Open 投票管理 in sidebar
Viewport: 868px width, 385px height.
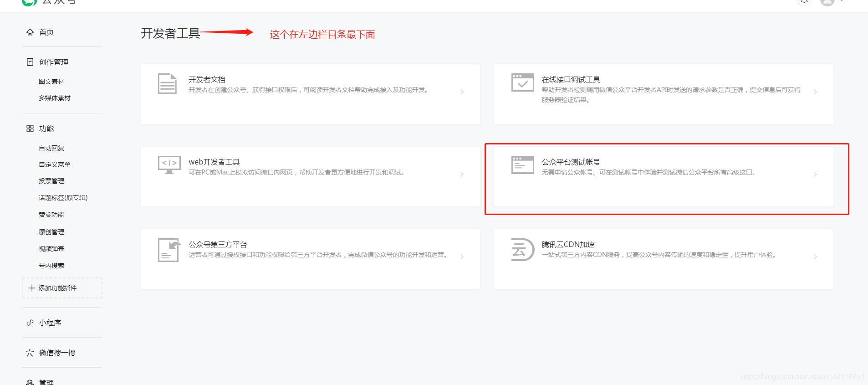(51, 181)
